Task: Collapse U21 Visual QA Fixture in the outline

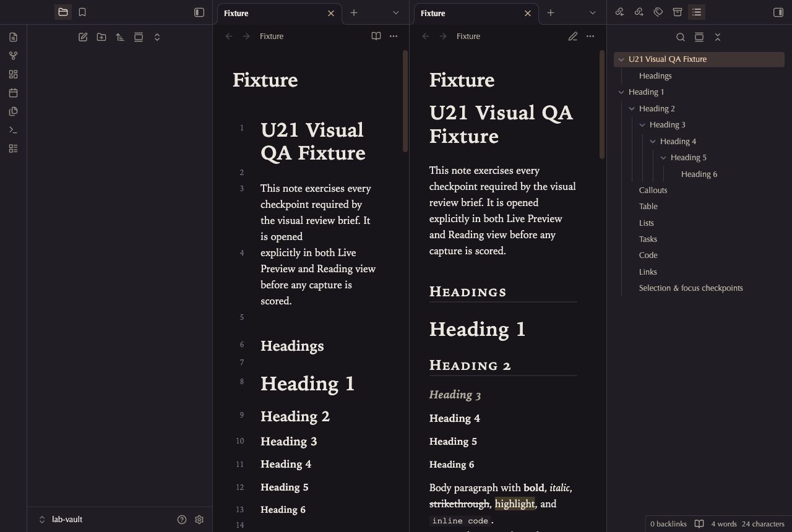Action: pyautogui.click(x=621, y=59)
